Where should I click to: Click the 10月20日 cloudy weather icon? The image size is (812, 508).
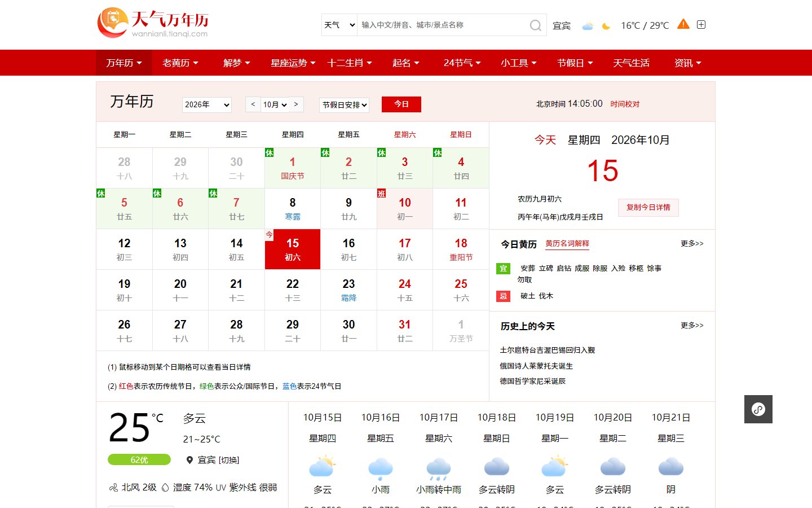[613, 467]
